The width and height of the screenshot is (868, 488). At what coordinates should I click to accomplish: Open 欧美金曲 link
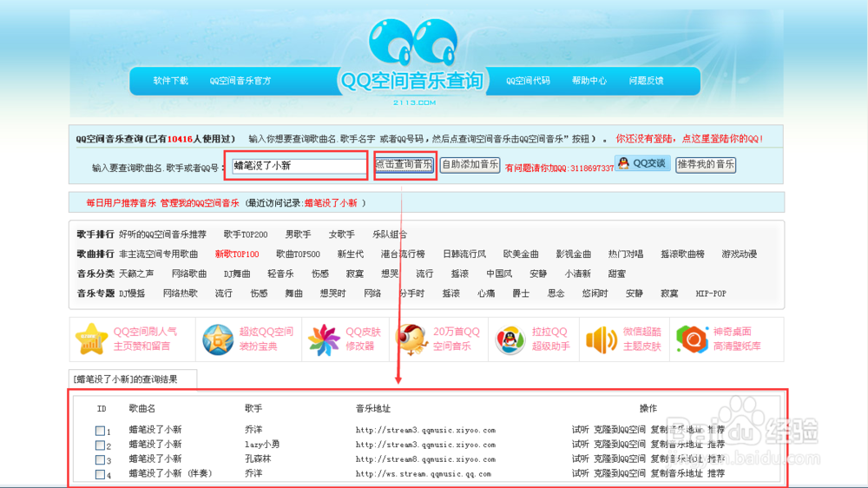tap(521, 254)
